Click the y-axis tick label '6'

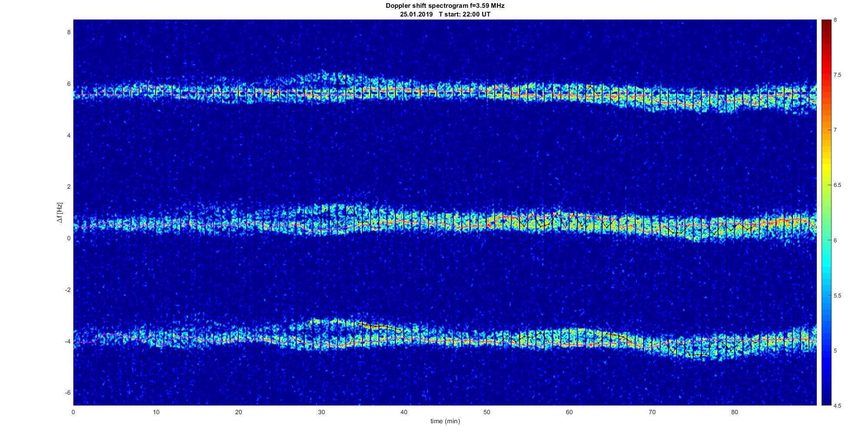(x=69, y=84)
